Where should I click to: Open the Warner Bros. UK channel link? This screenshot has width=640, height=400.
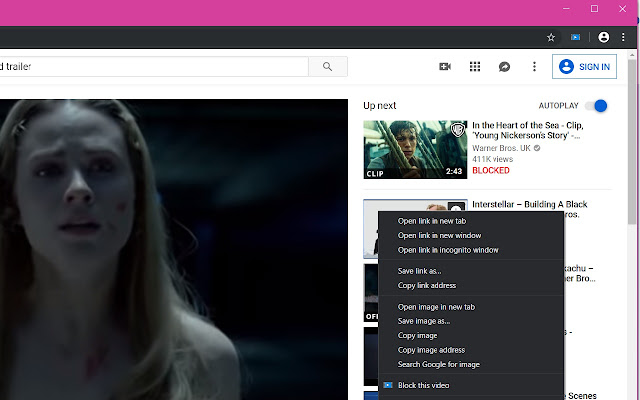501,148
